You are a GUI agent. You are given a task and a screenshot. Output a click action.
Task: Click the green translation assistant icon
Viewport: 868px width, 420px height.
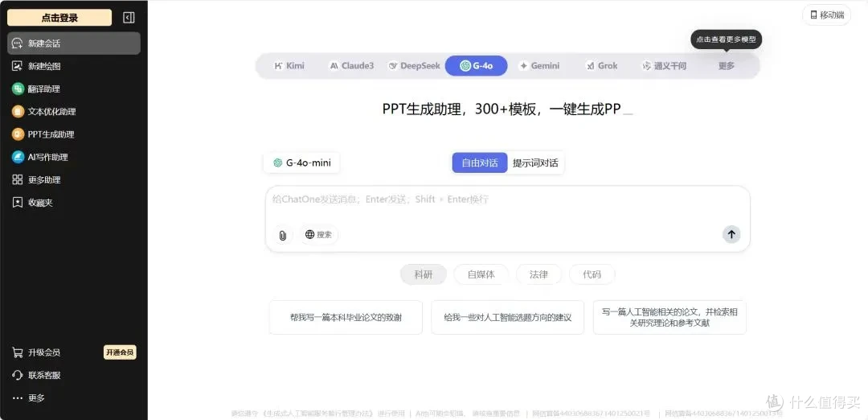[x=18, y=89]
